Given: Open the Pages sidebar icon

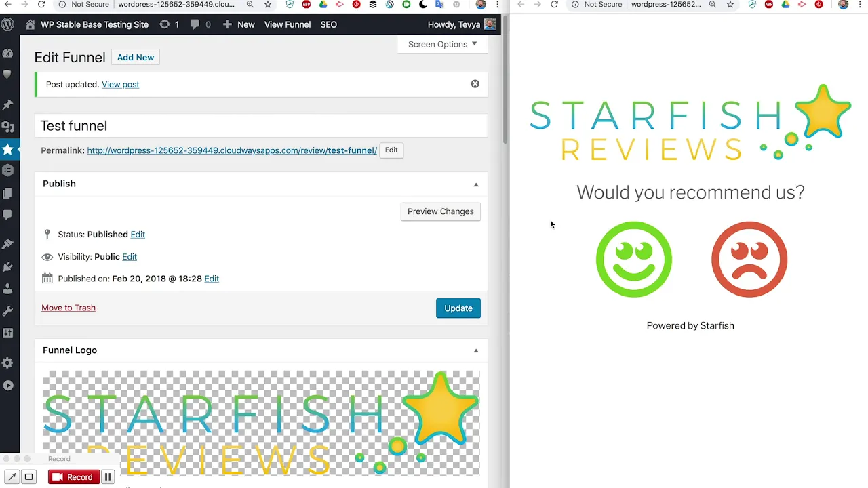Looking at the screenshot, I should [x=8, y=193].
